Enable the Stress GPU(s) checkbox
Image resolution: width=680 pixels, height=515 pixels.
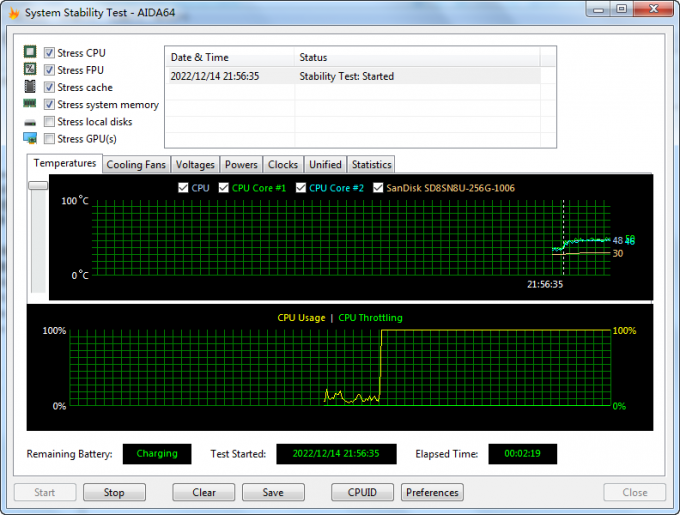coord(49,139)
